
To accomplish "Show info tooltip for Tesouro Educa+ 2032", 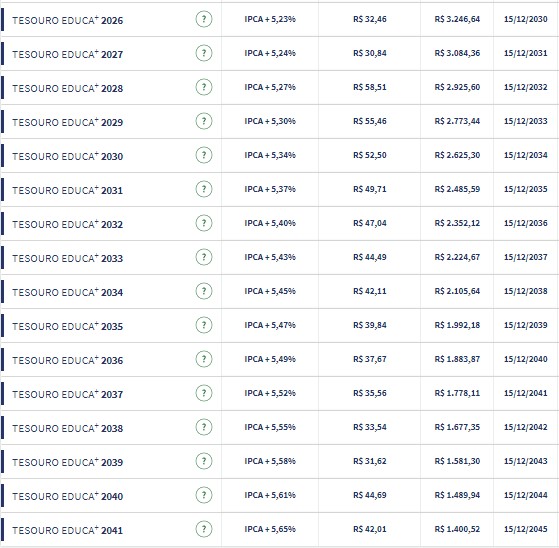I will coord(204,223).
